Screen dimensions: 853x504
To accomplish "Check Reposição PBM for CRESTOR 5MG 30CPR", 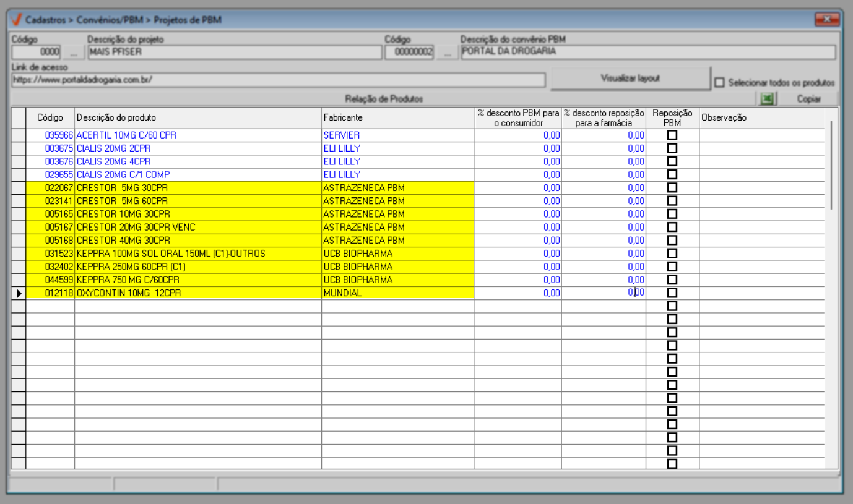I will (672, 187).
